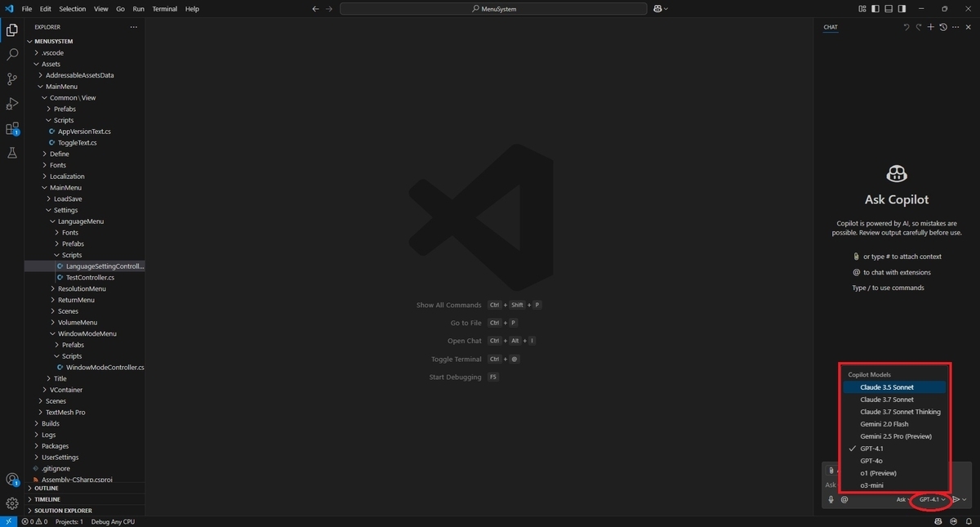
Task: Open the Terminal menu
Action: (164, 9)
